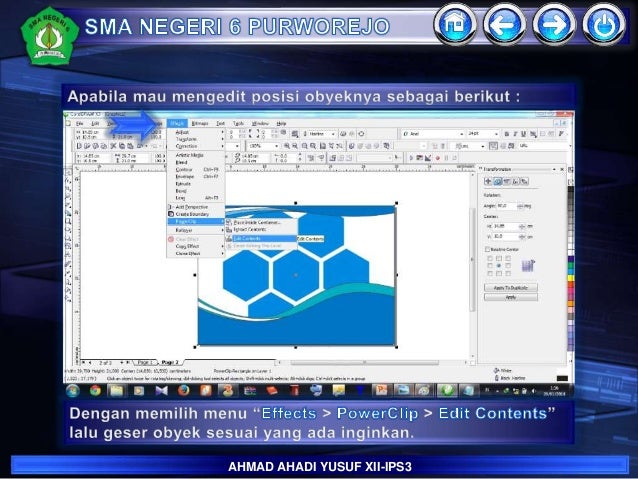The height and width of the screenshot is (479, 638).
Task: Open Firefox from the taskbar
Action: click(184, 391)
